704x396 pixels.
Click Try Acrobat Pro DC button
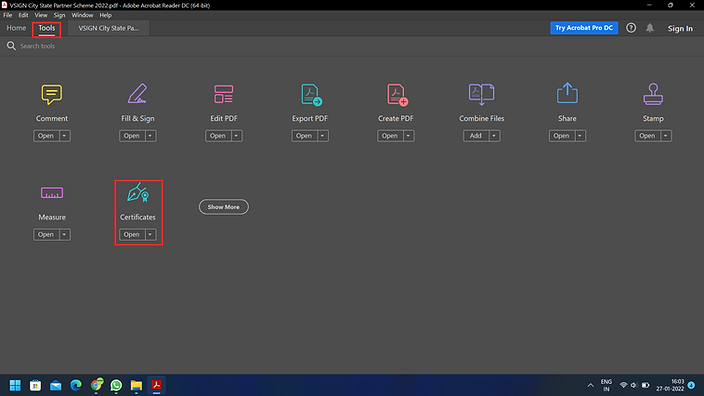click(x=584, y=28)
